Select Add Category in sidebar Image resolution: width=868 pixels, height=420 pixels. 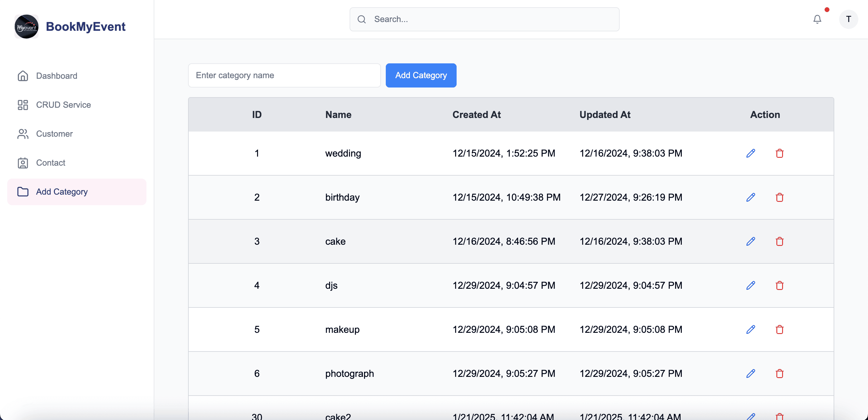pyautogui.click(x=62, y=192)
